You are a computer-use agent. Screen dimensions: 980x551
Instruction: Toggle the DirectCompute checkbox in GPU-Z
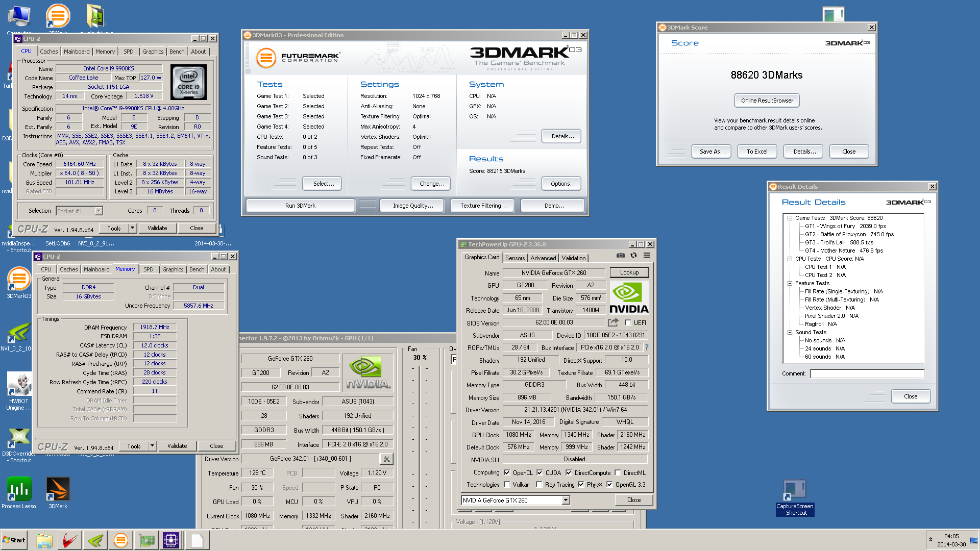(x=569, y=473)
